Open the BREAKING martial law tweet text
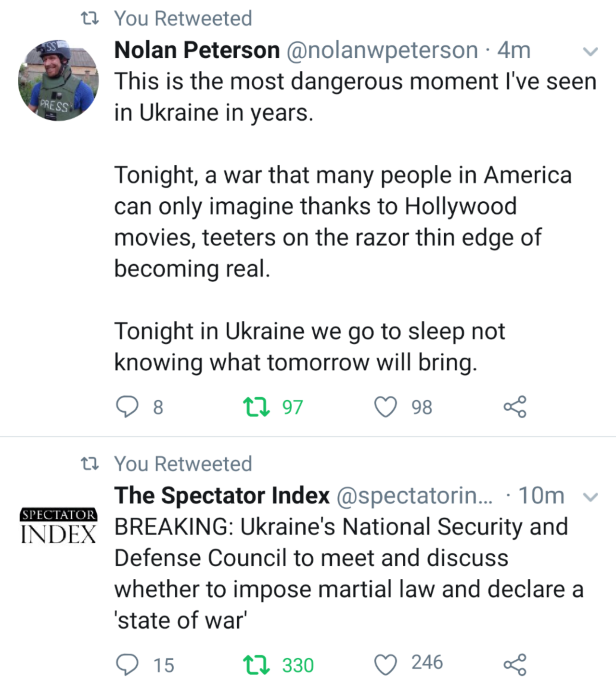This screenshot has height=680, width=616. click(342, 573)
